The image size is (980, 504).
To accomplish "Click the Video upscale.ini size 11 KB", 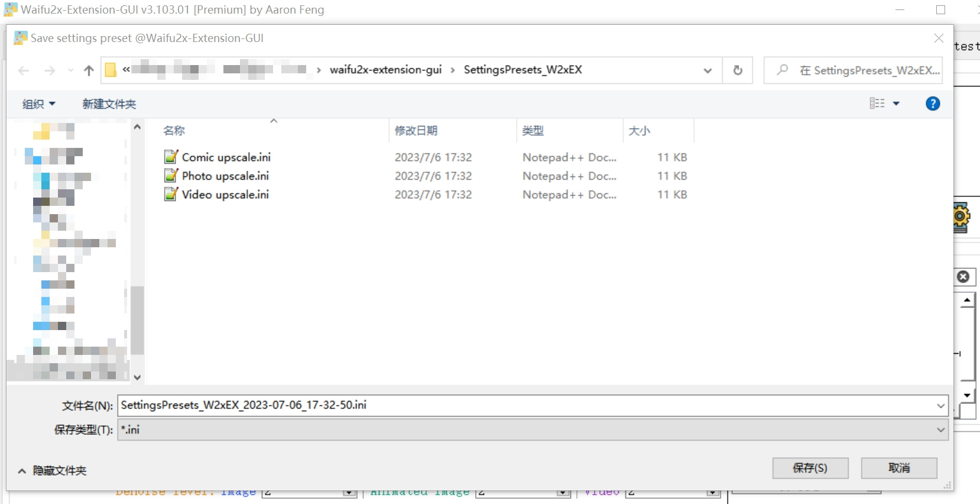I will 672,195.
